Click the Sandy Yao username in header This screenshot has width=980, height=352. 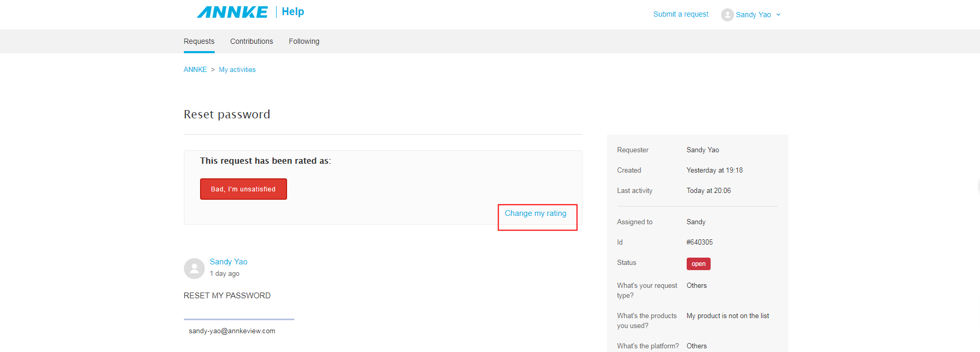753,15
